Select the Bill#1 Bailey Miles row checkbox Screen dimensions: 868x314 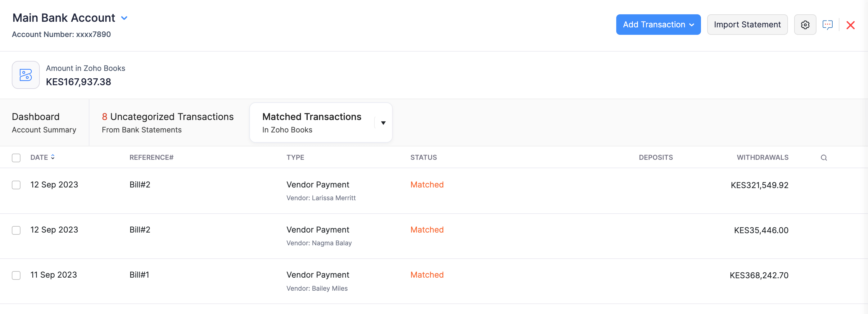coord(16,275)
